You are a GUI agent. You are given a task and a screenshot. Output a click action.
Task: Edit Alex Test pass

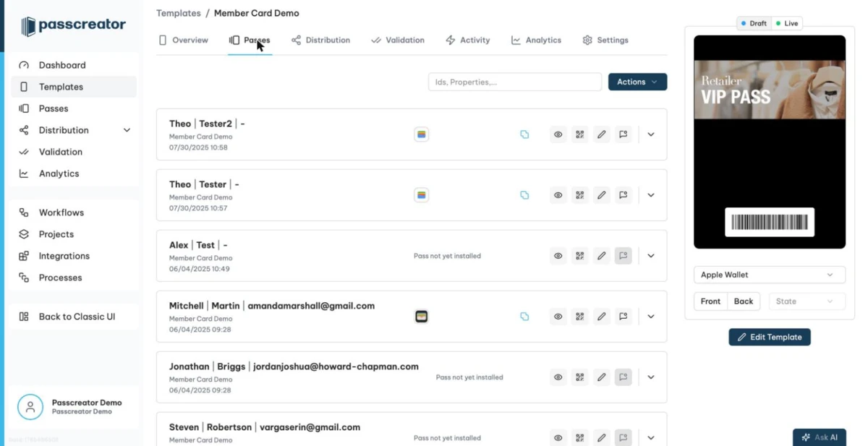tap(601, 256)
